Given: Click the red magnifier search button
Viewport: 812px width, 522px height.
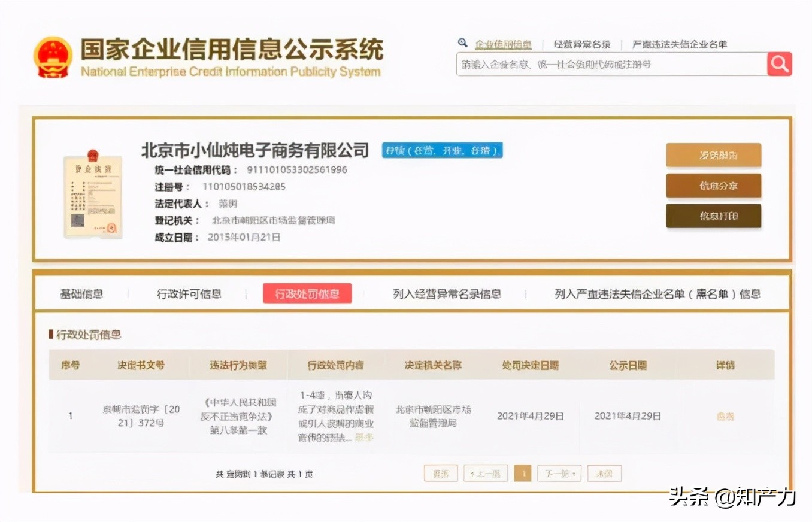Looking at the screenshot, I should pyautogui.click(x=780, y=64).
